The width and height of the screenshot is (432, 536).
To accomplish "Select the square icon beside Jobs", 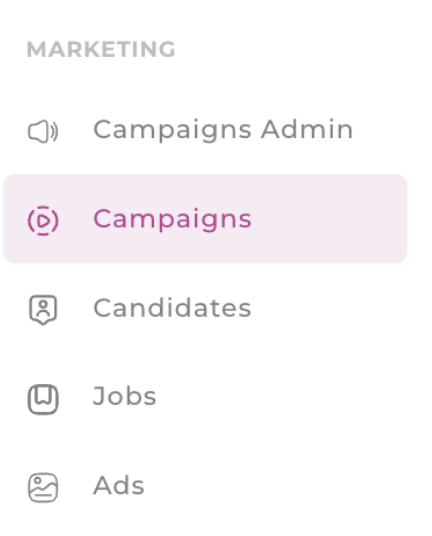I will (43, 399).
